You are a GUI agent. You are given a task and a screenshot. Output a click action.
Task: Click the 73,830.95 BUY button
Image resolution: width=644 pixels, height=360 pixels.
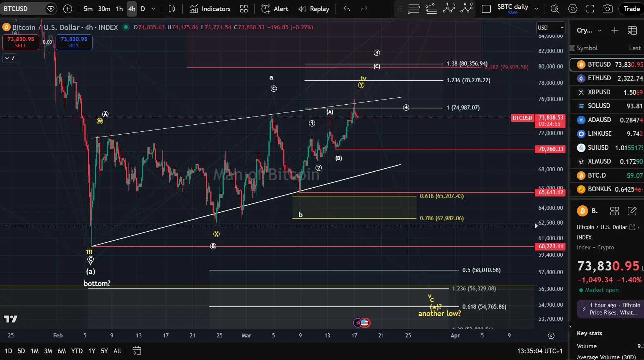(74, 42)
